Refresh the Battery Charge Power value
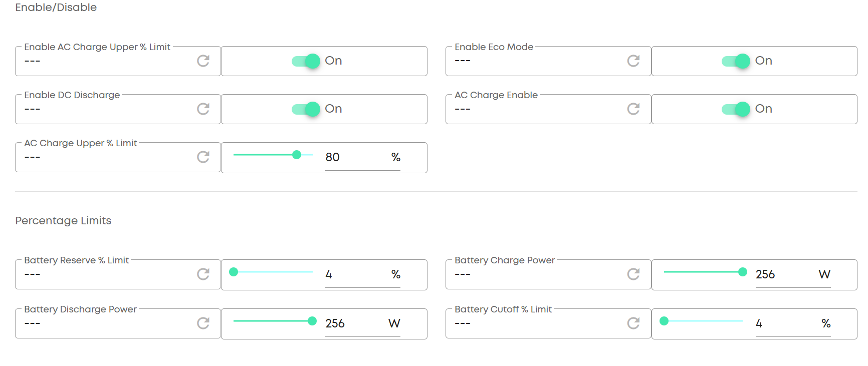This screenshot has height=366, width=868. point(633,274)
